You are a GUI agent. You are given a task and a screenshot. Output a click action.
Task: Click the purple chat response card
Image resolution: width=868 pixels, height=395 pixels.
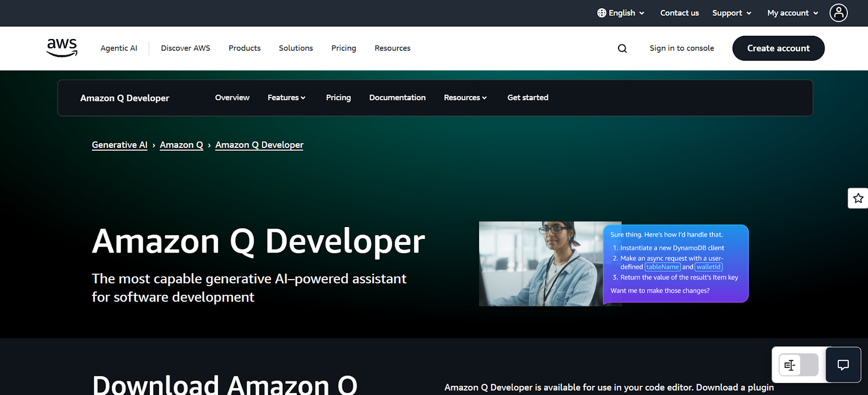click(676, 263)
